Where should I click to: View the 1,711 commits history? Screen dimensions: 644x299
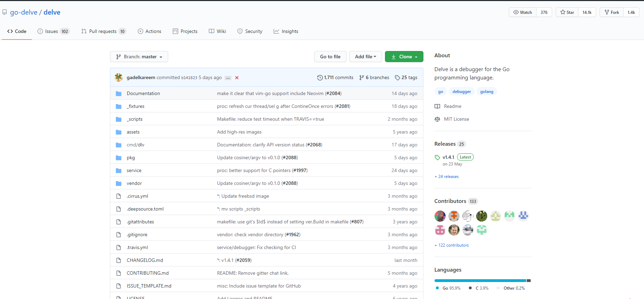335,78
